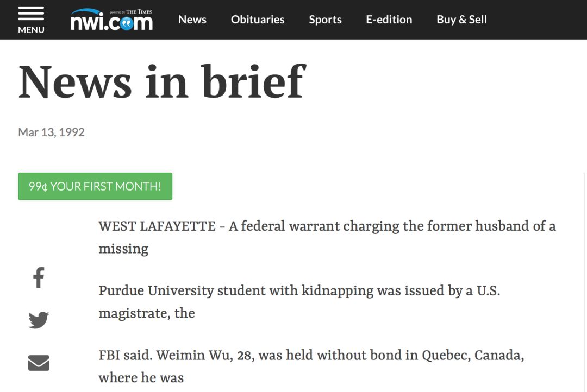This screenshot has height=392, width=587.
Task: Click the nwi.com logo
Action: coord(111,20)
